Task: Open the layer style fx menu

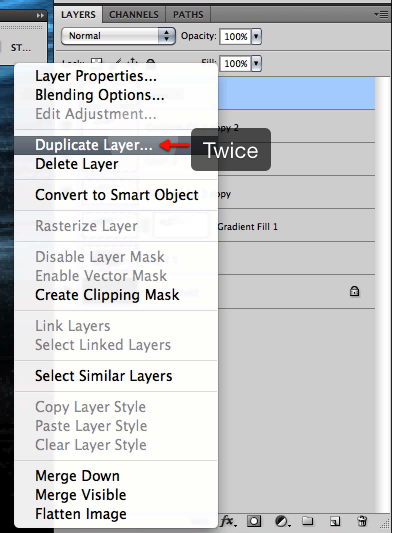Action: (228, 521)
